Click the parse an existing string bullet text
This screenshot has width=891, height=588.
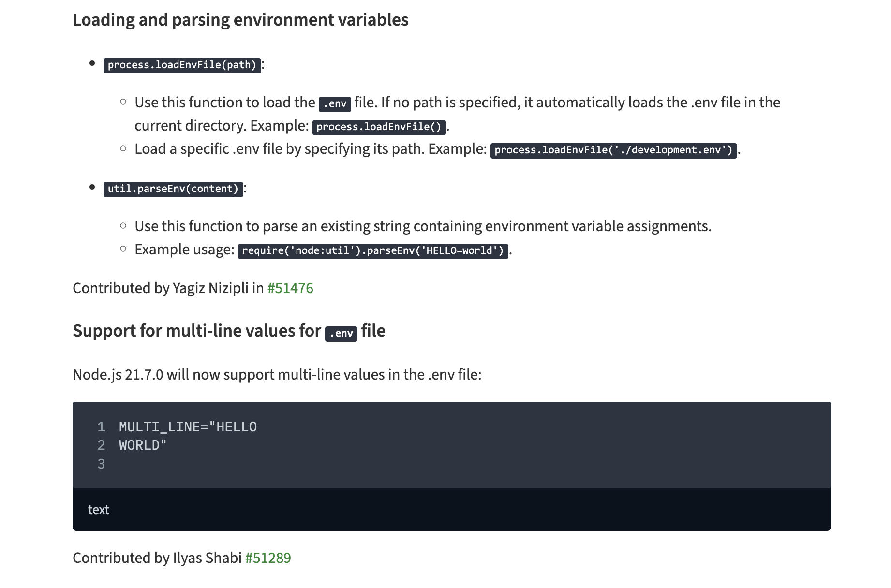(x=423, y=226)
